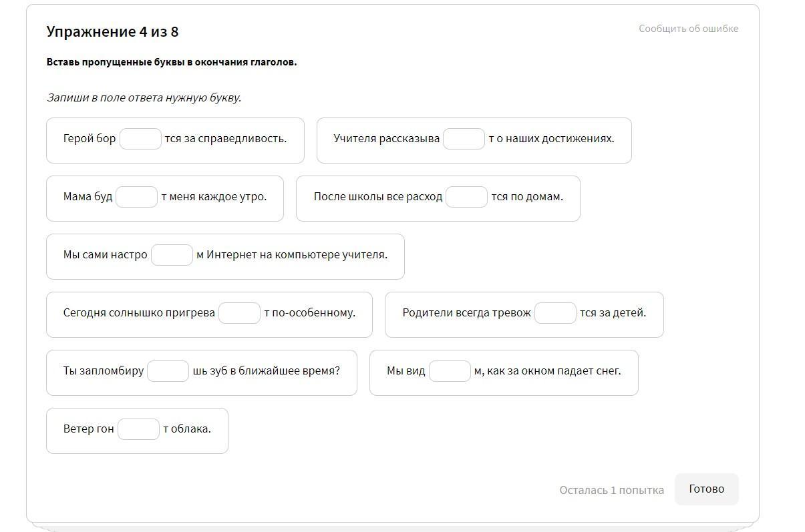Activate the blank after "Мы сами настро"
This screenshot has width=805, height=532.
coord(172,255)
